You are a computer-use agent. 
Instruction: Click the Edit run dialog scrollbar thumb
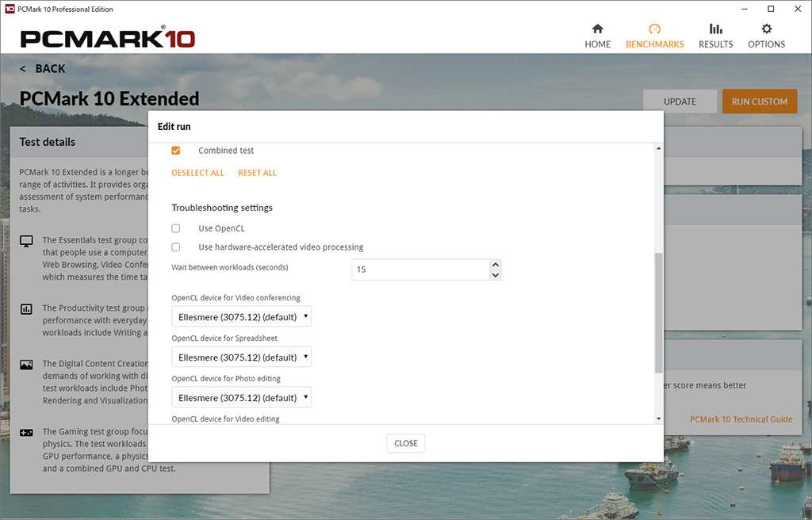tap(659, 313)
